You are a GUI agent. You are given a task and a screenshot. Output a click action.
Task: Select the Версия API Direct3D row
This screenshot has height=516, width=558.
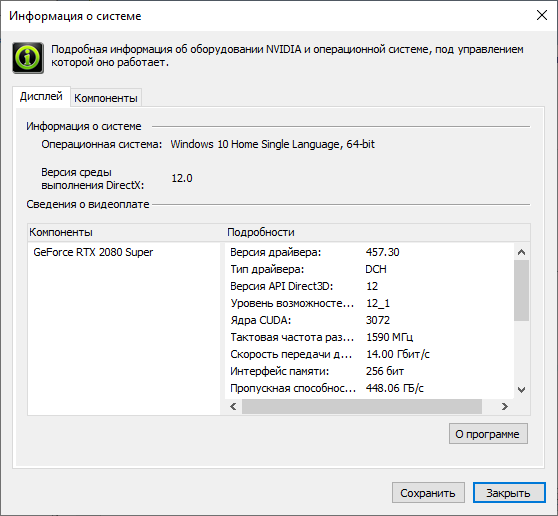click(369, 286)
